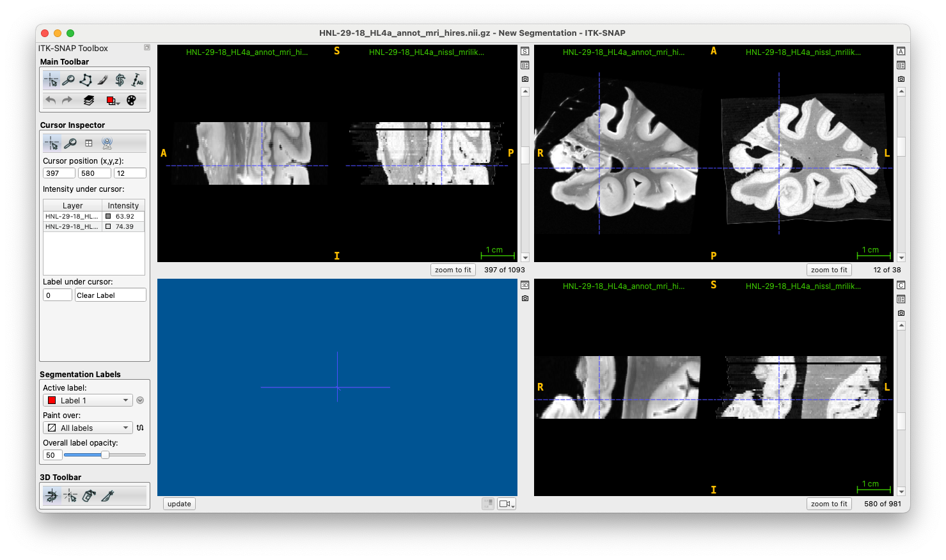Click the axial slice scrollbar handle
The height and width of the screenshot is (560, 946).
point(901,146)
